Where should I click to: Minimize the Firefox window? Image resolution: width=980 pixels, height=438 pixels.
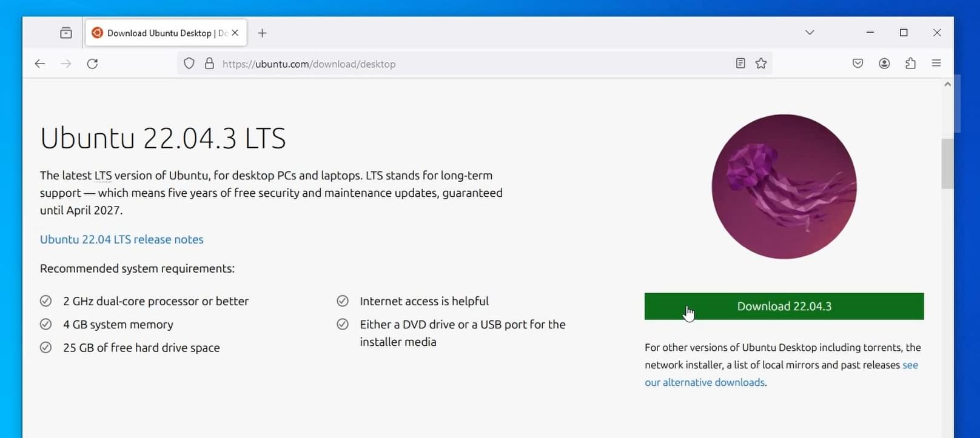point(870,32)
